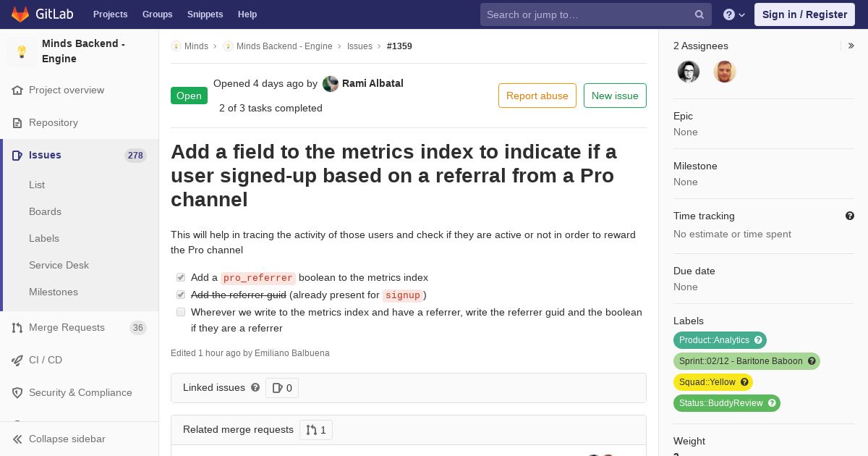Viewport: 868px width, 456px height.
Task: Click the yellow Squad::Yellow label
Action: click(713, 382)
